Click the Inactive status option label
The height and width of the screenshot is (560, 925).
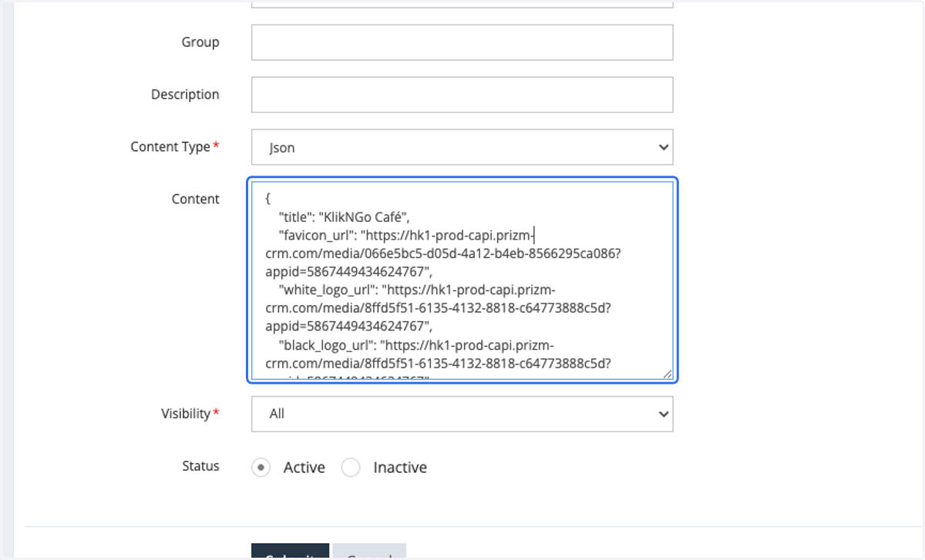(400, 468)
